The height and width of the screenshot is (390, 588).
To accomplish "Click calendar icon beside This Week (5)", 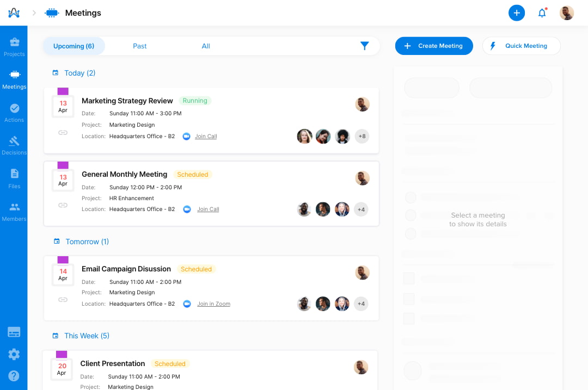I will (x=56, y=336).
